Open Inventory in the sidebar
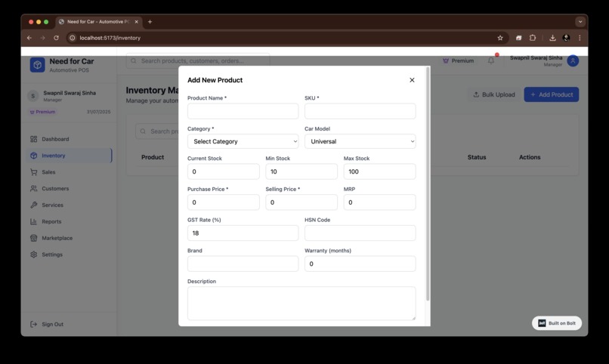Image resolution: width=609 pixels, height=364 pixels. pos(69,156)
